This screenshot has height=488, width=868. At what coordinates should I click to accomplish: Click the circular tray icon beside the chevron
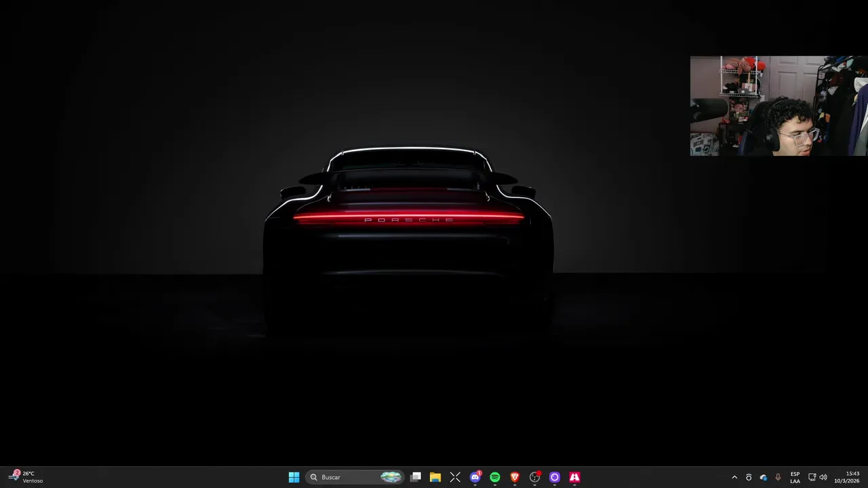[x=749, y=477]
